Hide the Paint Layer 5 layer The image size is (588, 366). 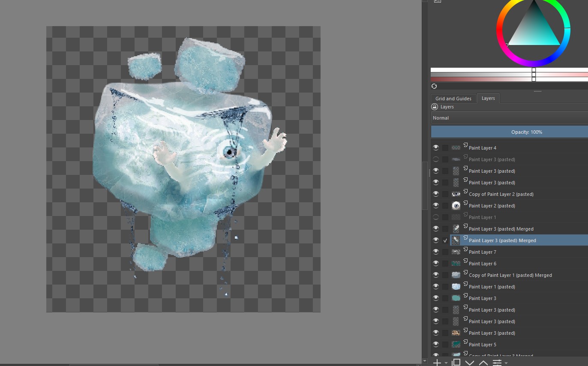point(436,345)
